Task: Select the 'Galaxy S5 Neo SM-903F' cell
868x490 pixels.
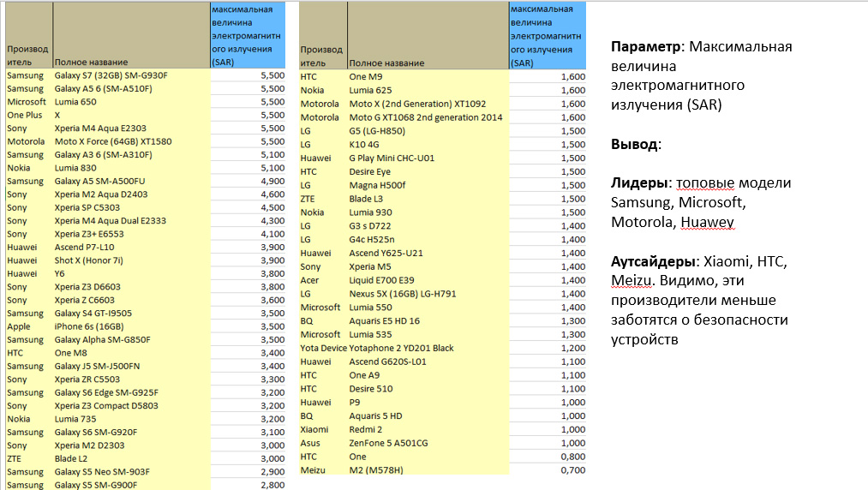Action: tap(132, 472)
